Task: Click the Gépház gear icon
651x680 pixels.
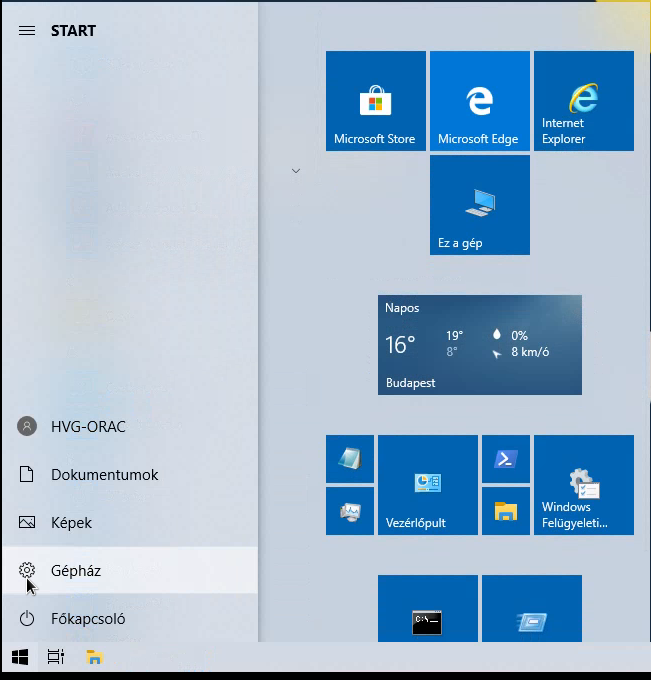Action: click(27, 570)
